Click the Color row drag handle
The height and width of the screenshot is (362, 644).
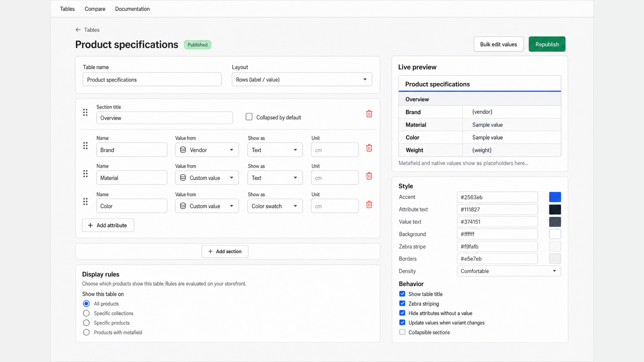[85, 202]
